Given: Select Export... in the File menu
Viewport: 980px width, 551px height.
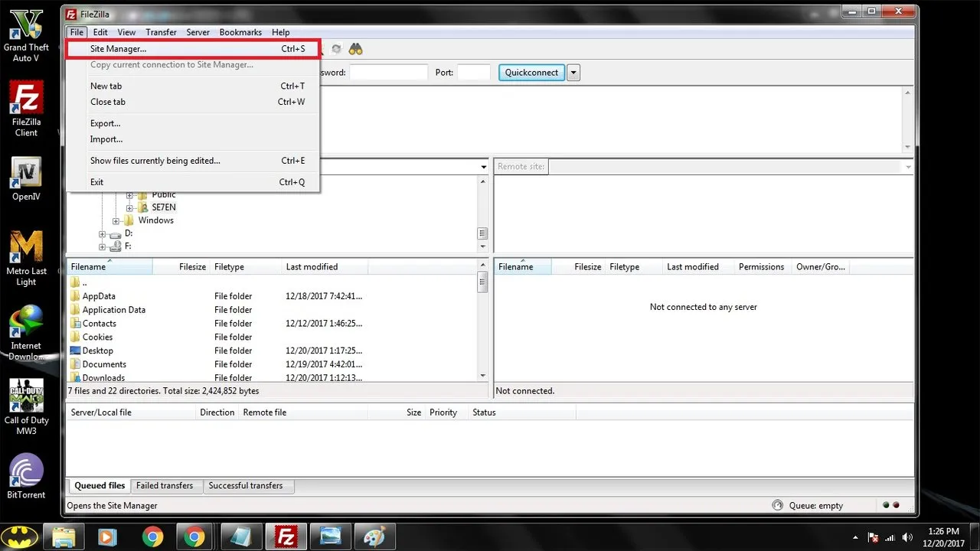Looking at the screenshot, I should [193, 123].
